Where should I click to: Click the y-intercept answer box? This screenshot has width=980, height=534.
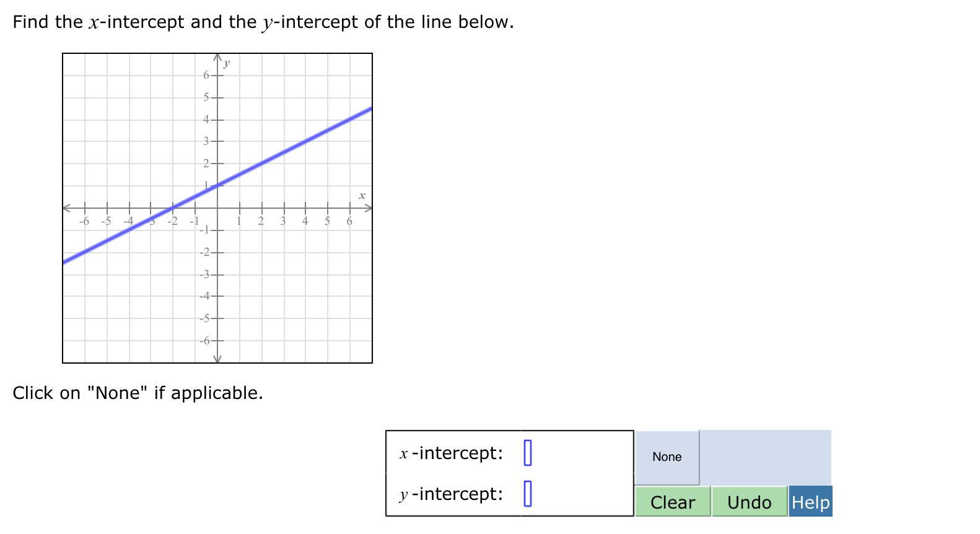tap(528, 494)
